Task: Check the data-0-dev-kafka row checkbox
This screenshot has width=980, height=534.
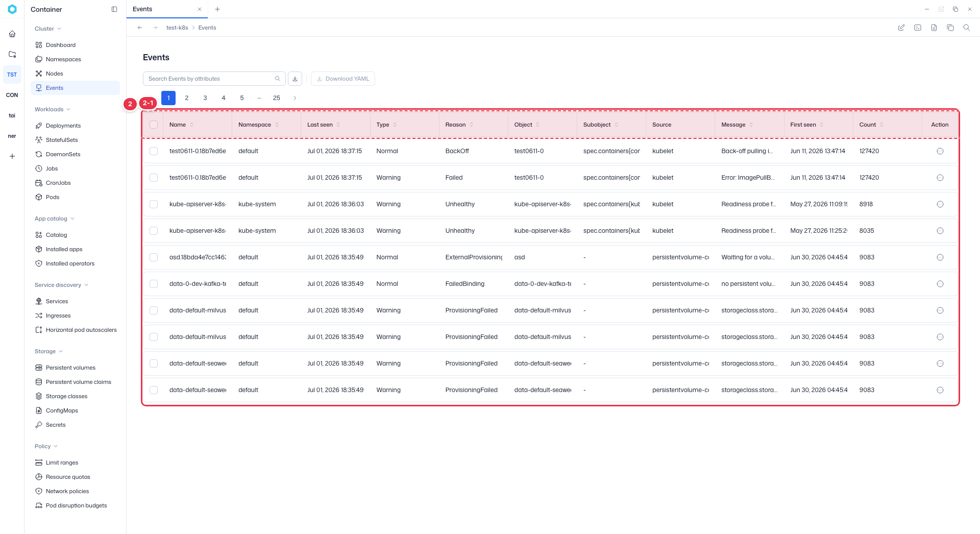Action: 154,284
